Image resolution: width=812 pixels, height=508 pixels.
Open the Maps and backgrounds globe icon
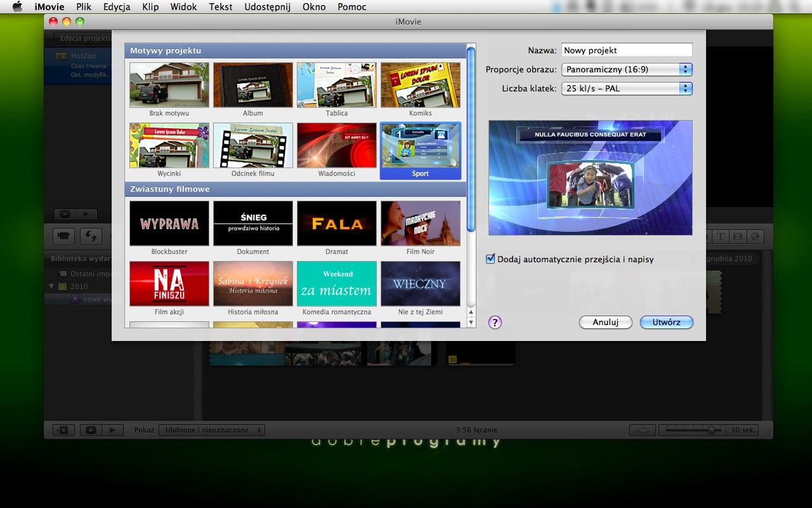[754, 236]
